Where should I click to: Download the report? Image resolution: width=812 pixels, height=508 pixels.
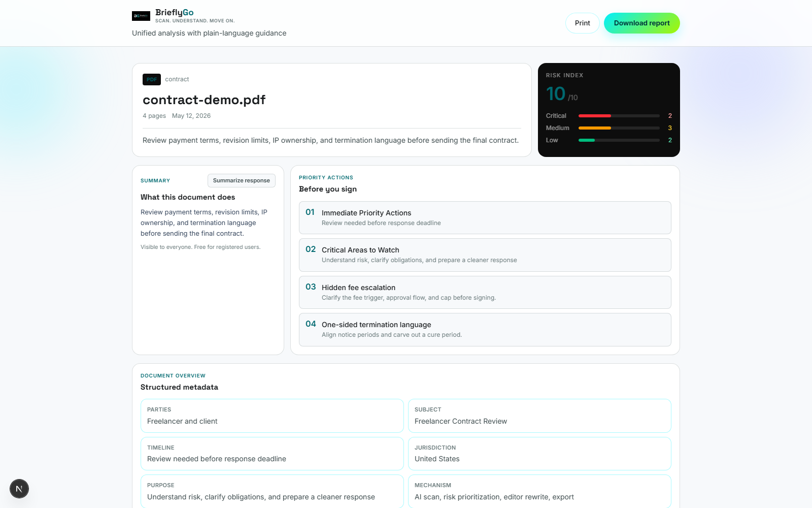point(642,23)
